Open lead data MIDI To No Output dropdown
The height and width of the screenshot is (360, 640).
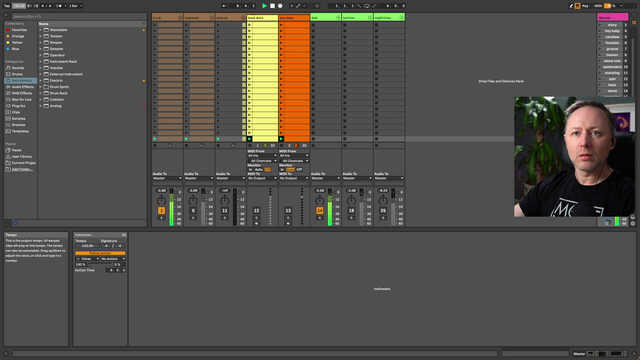[x=262, y=178]
